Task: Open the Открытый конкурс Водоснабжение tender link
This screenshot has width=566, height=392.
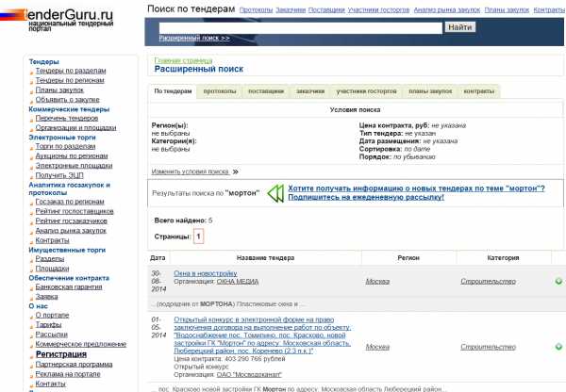Action: (x=262, y=335)
